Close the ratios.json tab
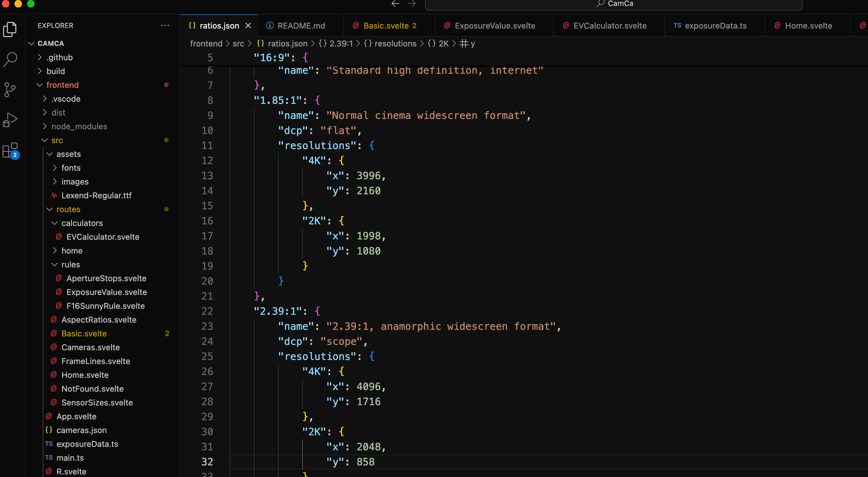This screenshot has height=477, width=868. tap(248, 26)
